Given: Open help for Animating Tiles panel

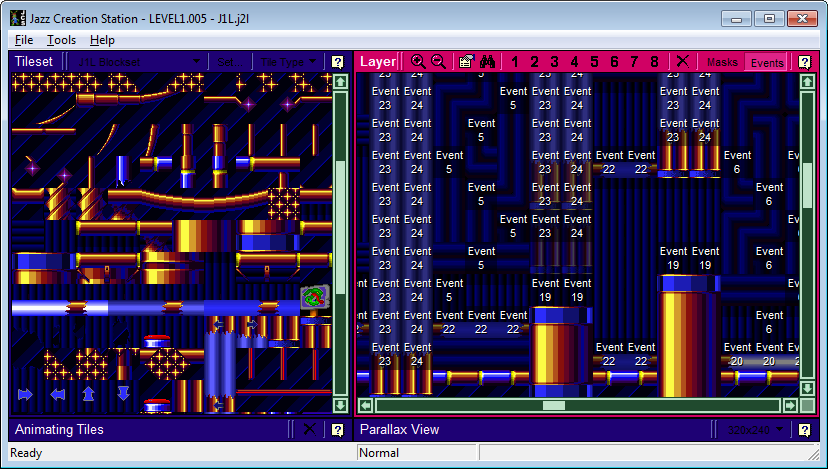Looking at the screenshot, I should 337,430.
